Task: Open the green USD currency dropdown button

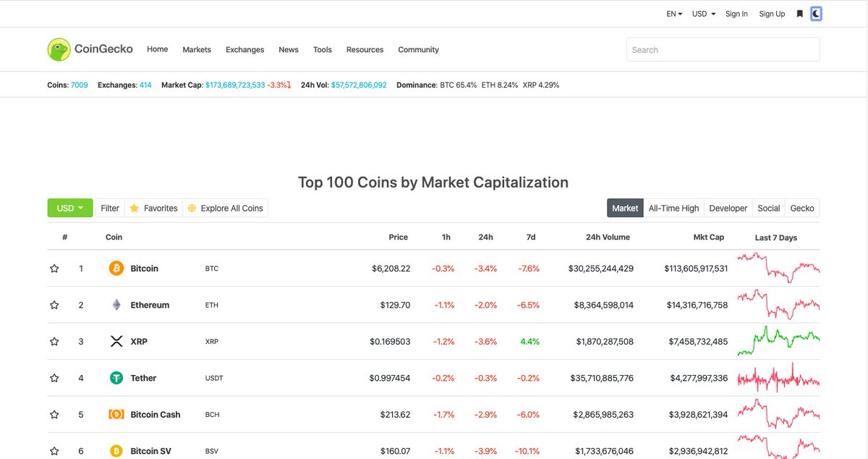Action: coord(70,208)
